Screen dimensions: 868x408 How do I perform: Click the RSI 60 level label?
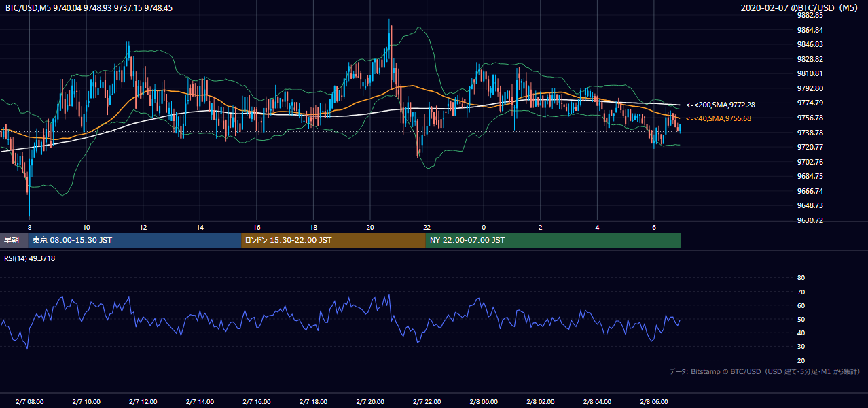point(801,305)
